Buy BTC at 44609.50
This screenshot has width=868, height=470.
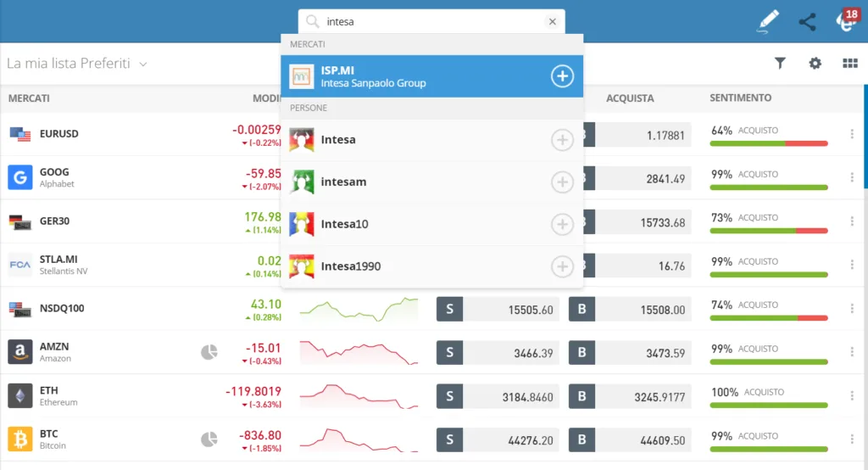pos(630,439)
